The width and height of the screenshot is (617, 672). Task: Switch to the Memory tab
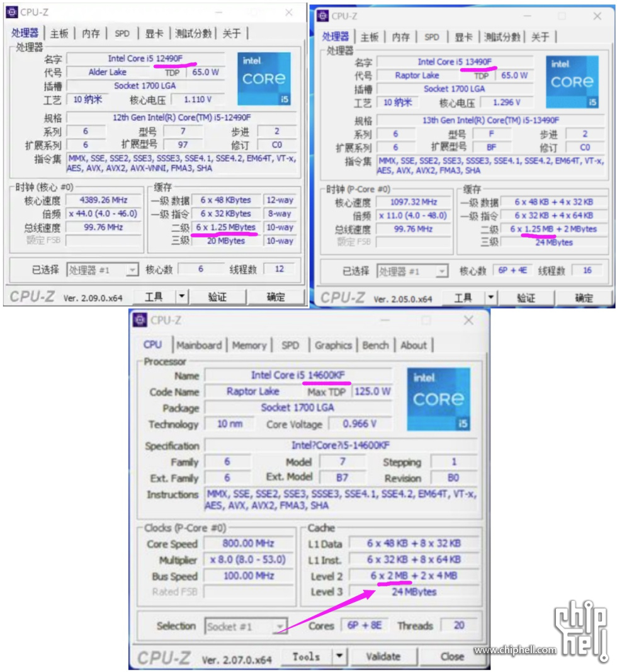point(249,345)
